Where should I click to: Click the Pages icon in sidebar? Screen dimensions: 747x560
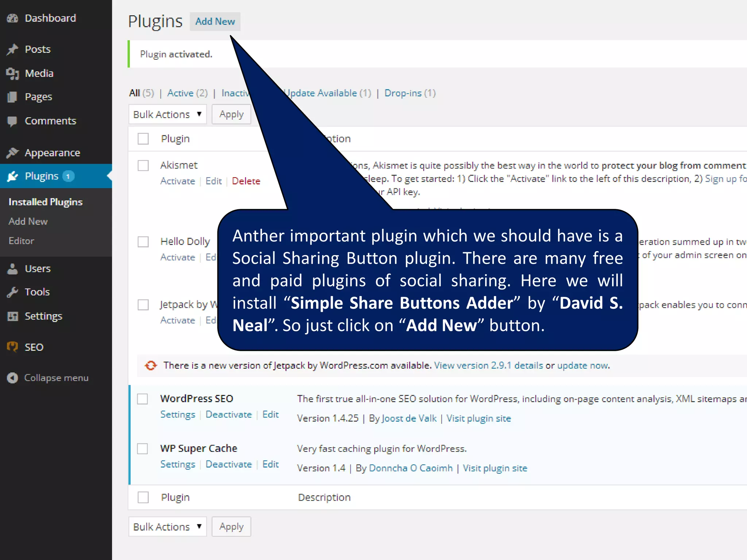(x=12, y=97)
